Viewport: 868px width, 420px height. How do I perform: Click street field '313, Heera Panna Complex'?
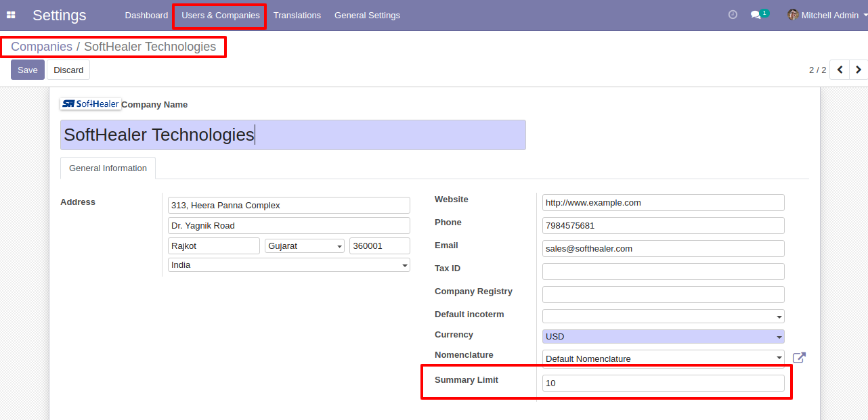289,206
